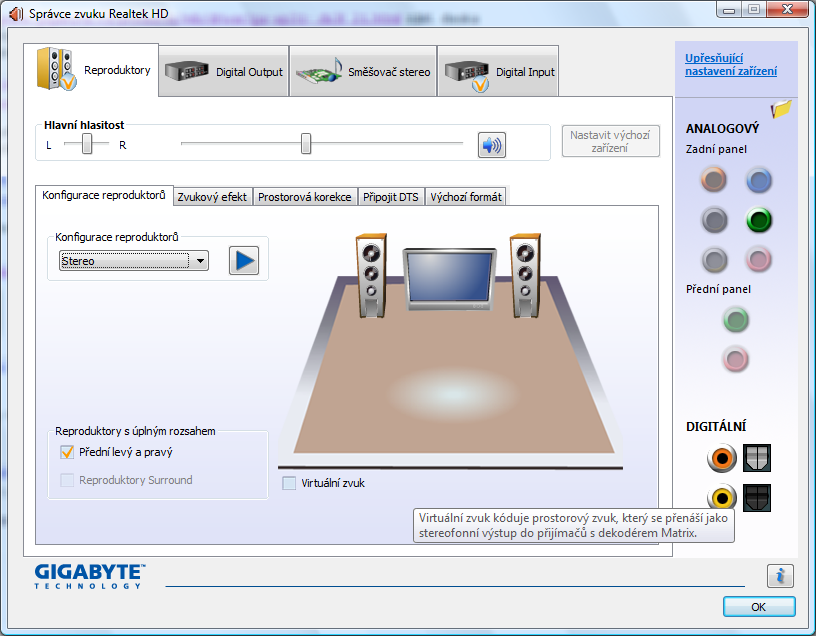Open the Prostorová korekce tab
This screenshot has height=636, width=816.
305,197
